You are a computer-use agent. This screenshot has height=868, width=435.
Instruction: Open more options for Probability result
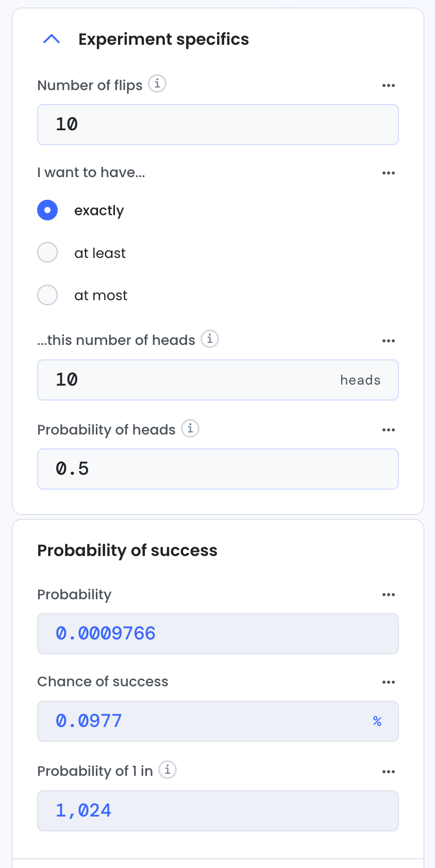click(389, 595)
